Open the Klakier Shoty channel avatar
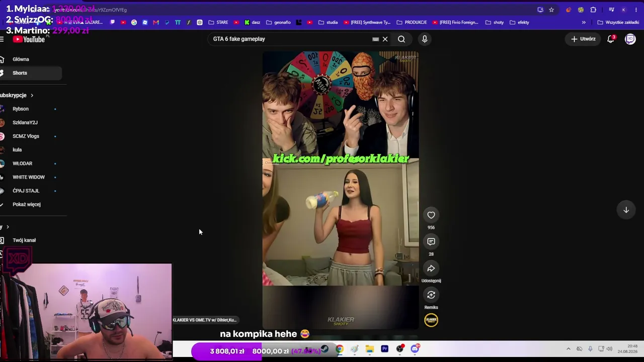 [431, 320]
